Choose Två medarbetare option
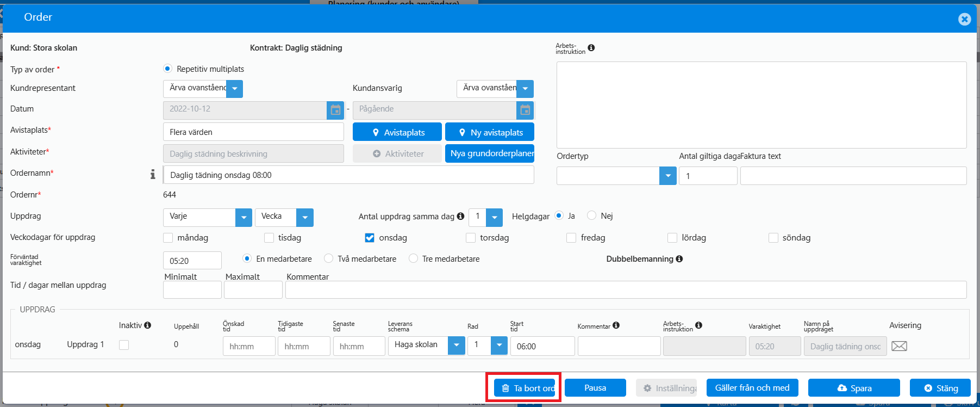This screenshot has height=407, width=980. 328,258
